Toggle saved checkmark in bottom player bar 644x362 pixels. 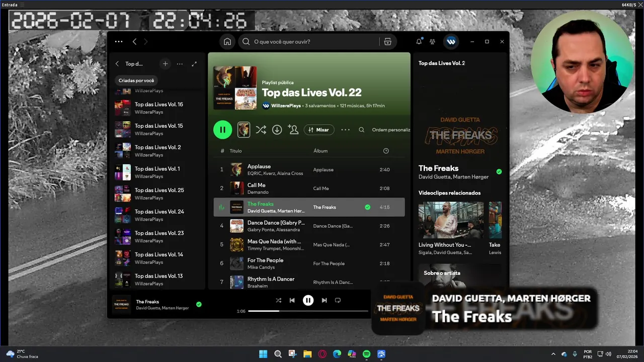[x=199, y=304]
